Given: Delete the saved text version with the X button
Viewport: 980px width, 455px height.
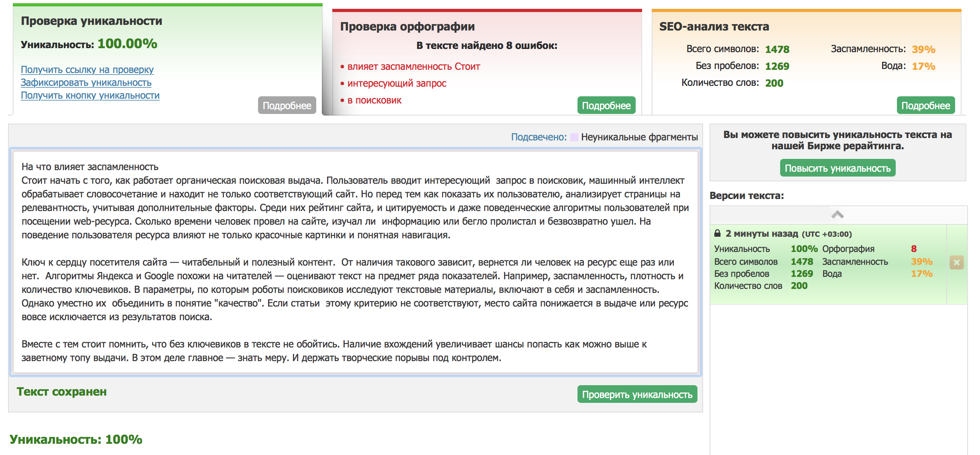Looking at the screenshot, I should click(x=956, y=262).
